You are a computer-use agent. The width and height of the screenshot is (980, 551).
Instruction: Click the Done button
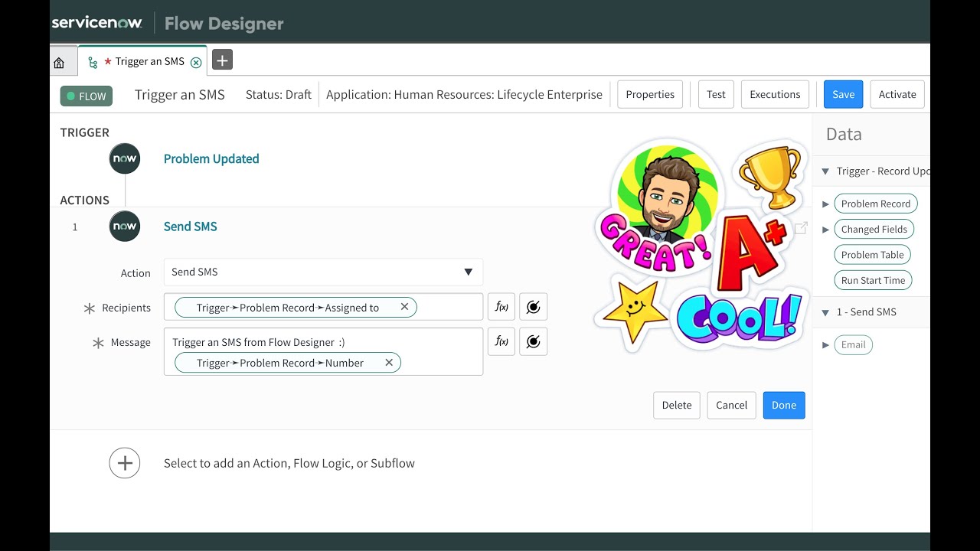coord(783,405)
